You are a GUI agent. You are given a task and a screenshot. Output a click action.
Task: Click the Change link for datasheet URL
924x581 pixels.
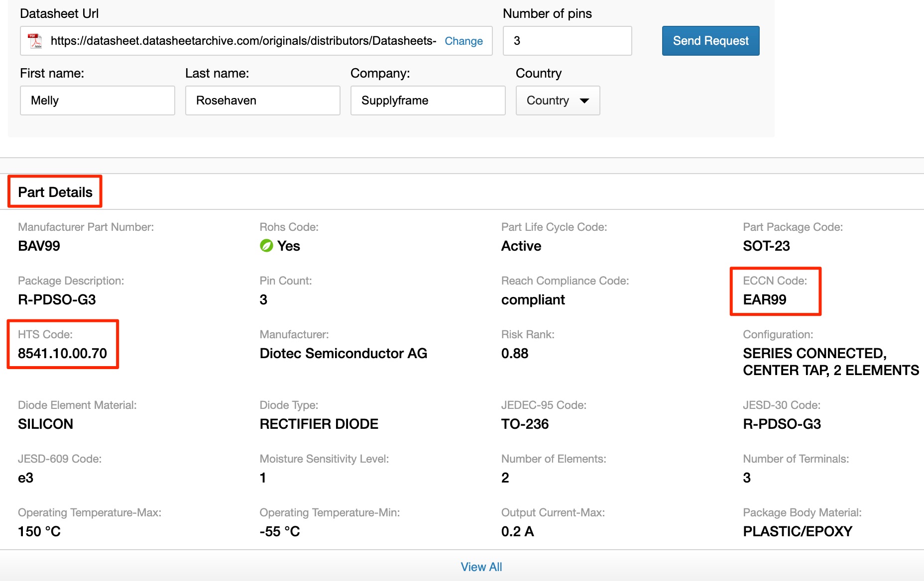[463, 41]
